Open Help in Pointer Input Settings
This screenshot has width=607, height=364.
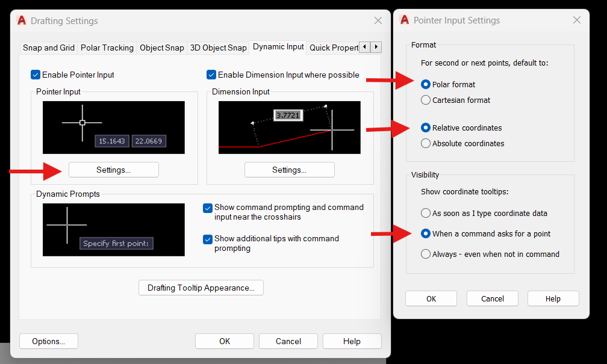pyautogui.click(x=553, y=298)
